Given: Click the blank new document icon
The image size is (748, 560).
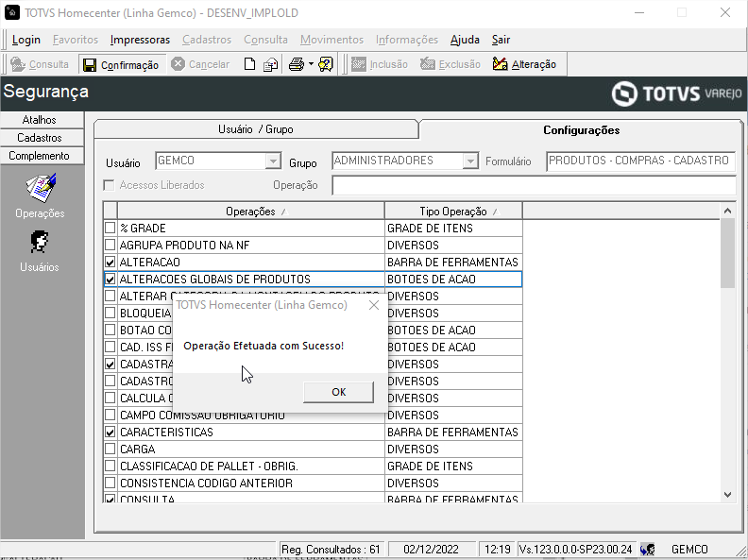Looking at the screenshot, I should pos(249,64).
